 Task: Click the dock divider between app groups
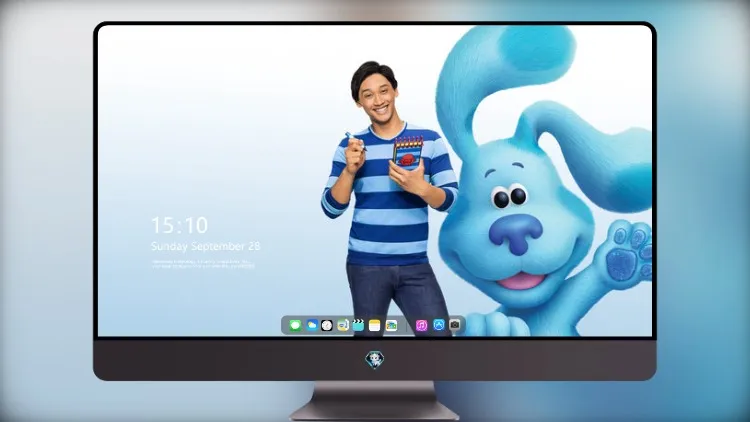click(407, 326)
